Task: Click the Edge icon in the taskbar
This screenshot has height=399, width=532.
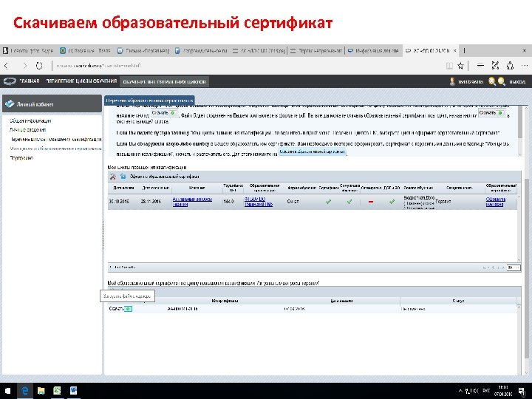Action: pos(25,391)
